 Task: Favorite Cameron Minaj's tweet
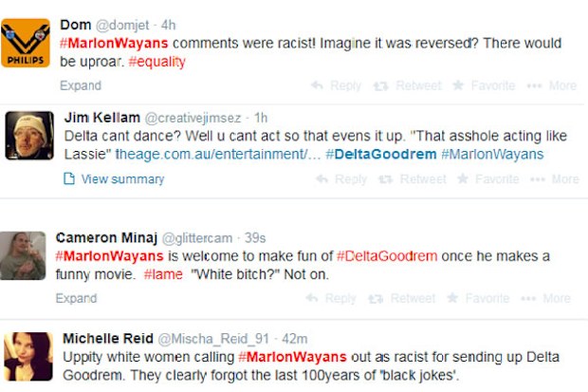click(x=478, y=298)
